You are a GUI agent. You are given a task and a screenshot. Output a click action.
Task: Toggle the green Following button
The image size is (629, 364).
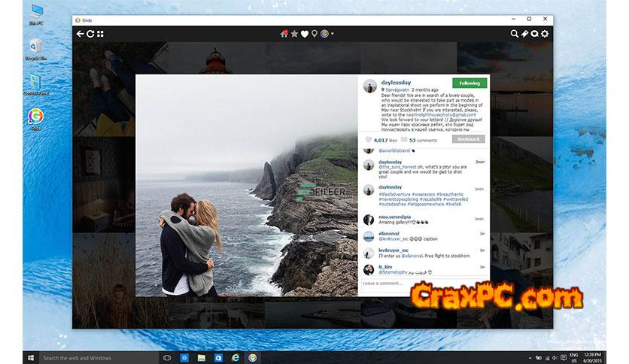[x=469, y=83]
